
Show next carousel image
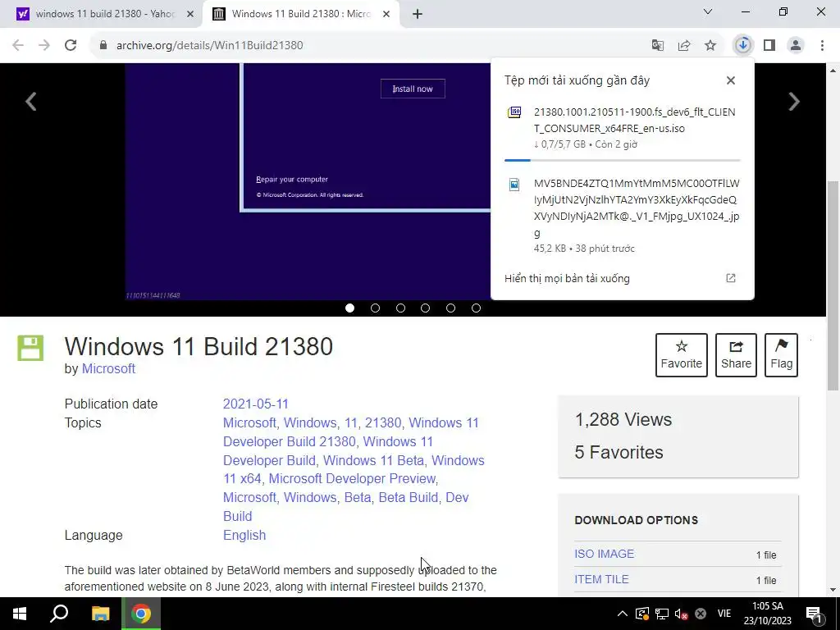click(x=794, y=101)
